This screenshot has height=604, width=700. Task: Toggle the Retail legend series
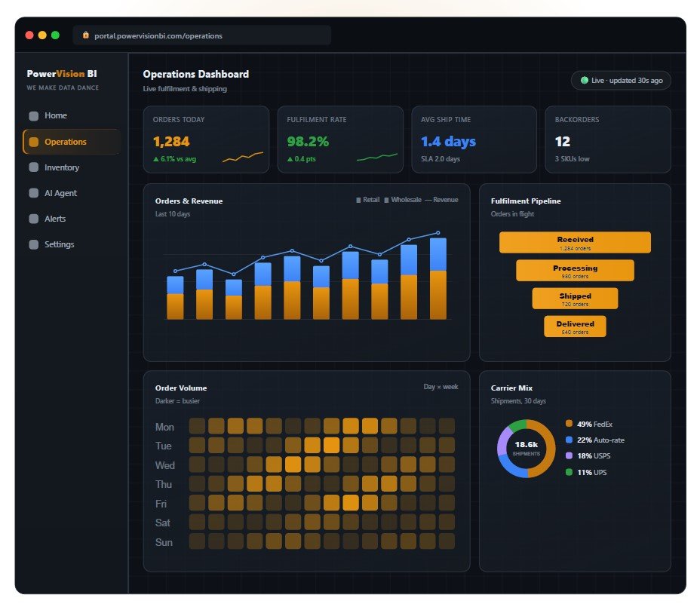[368, 200]
